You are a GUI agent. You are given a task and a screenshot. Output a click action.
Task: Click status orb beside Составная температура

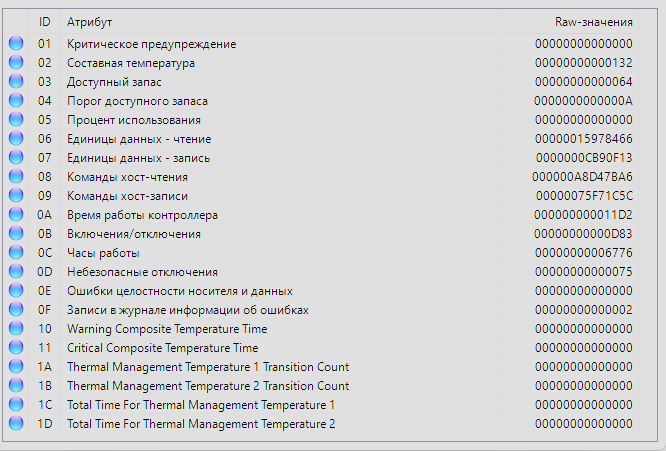click(x=16, y=62)
